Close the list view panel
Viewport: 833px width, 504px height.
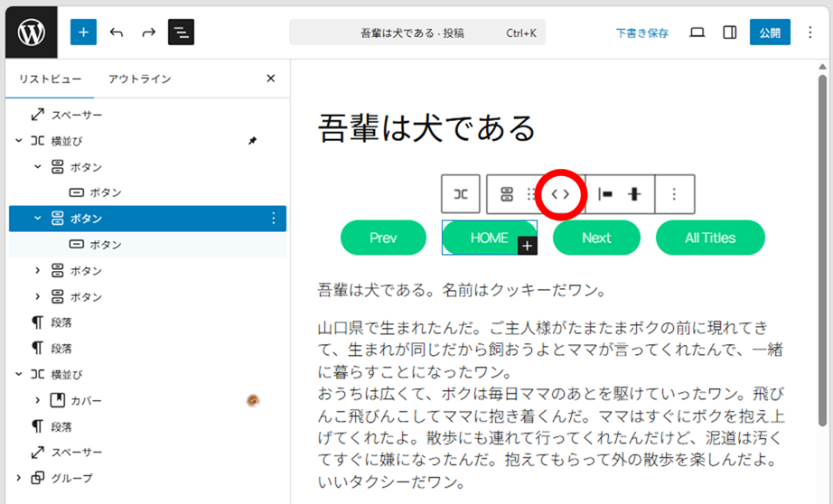click(x=270, y=79)
